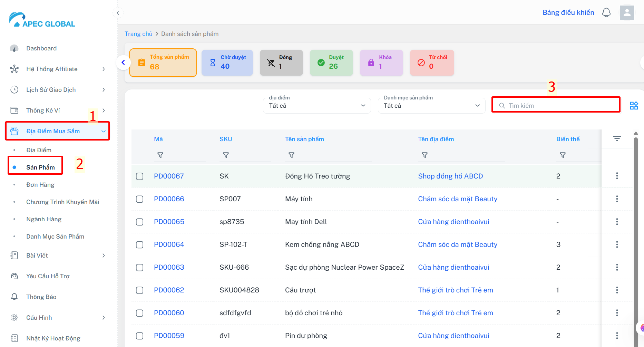Image resolution: width=644 pixels, height=347 pixels.
Task: Filter by Chờ duyệt status card
Action: coord(227,62)
